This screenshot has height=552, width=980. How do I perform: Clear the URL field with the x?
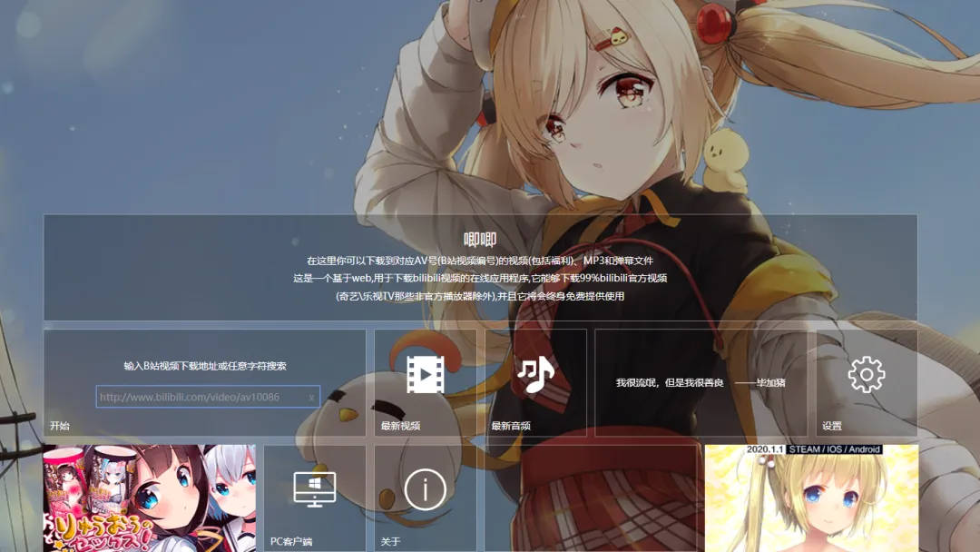pyautogui.click(x=311, y=397)
